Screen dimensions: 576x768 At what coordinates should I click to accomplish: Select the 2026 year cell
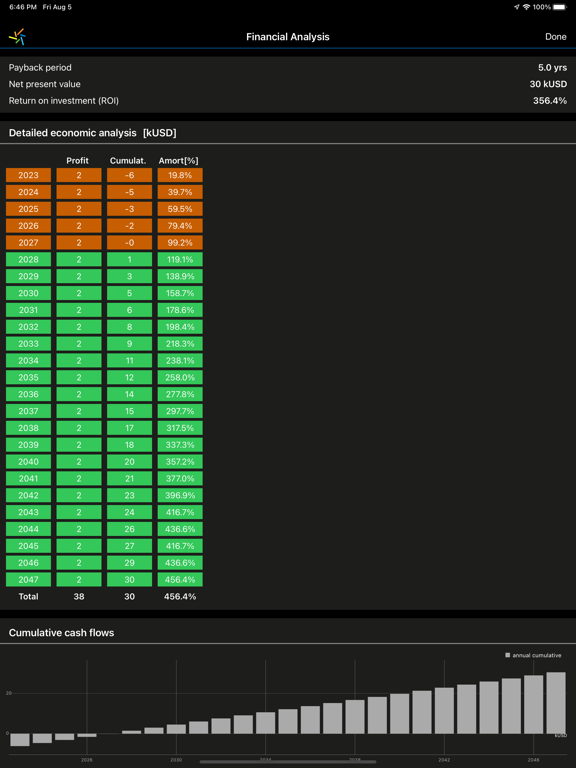[x=28, y=226]
